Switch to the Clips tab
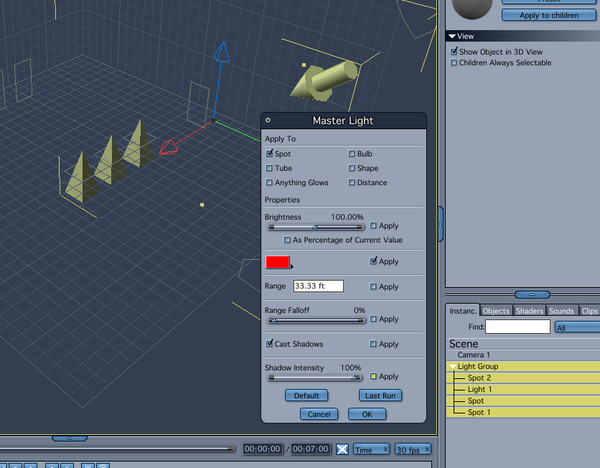 tap(589, 311)
